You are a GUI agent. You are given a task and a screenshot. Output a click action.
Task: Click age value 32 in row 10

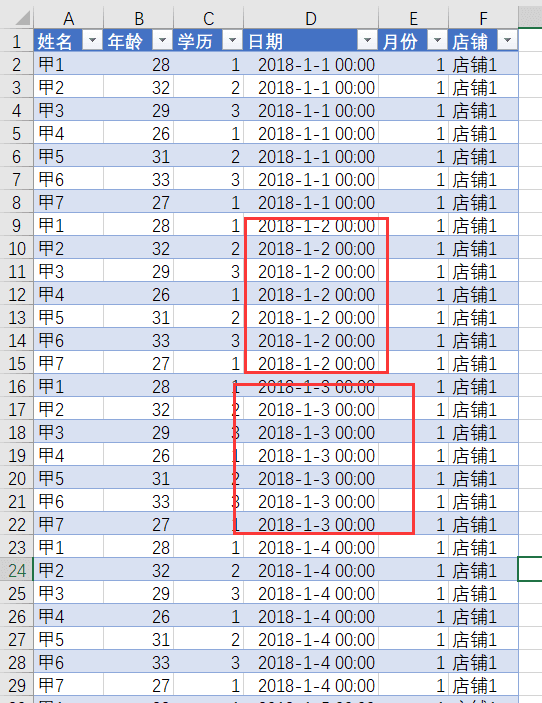click(139, 248)
